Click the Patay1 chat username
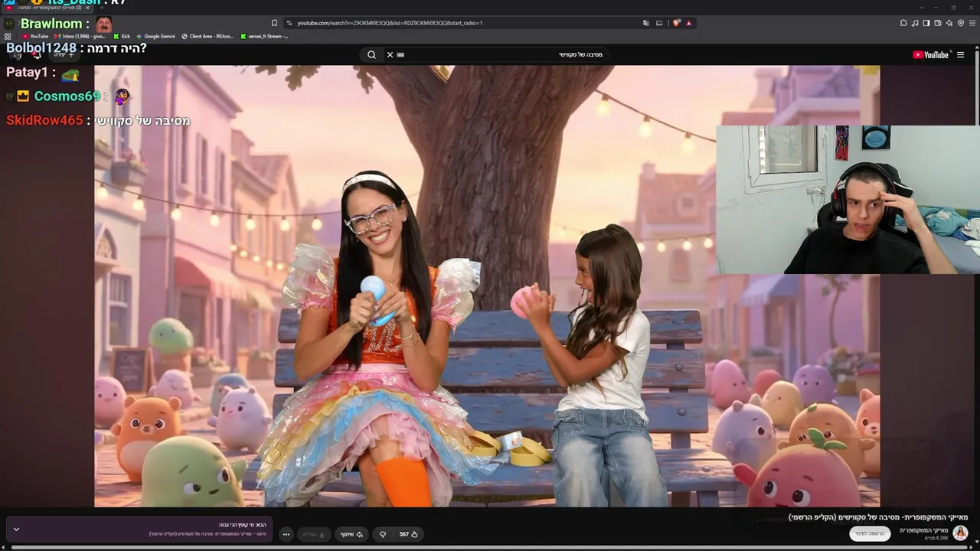This screenshot has height=551, width=980. coord(27,73)
